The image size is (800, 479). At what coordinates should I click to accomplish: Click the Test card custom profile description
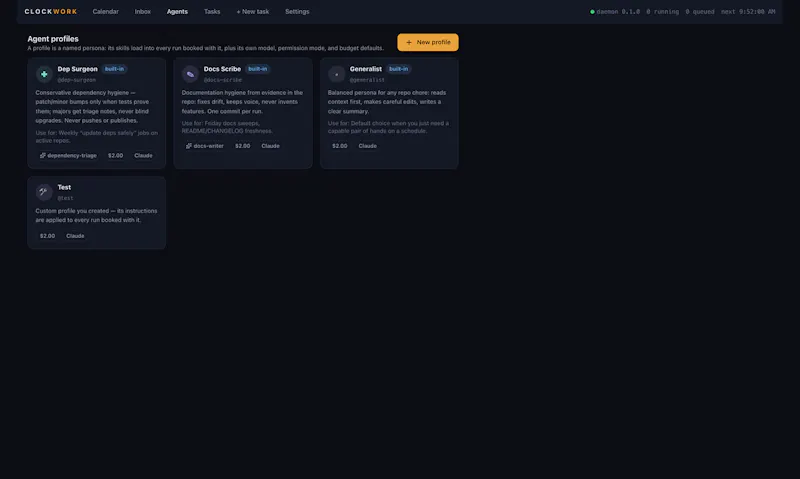pyautogui.click(x=96, y=215)
